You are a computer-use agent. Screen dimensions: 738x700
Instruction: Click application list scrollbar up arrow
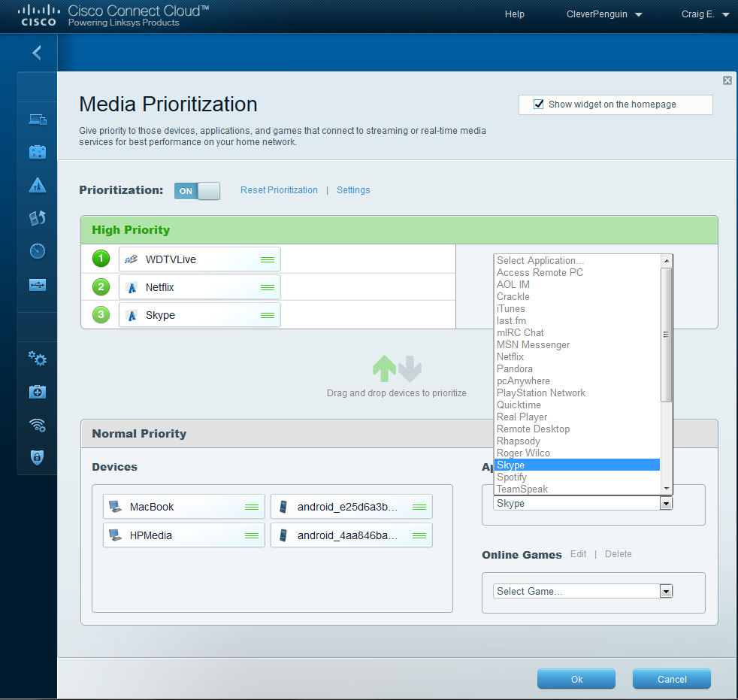tap(666, 261)
